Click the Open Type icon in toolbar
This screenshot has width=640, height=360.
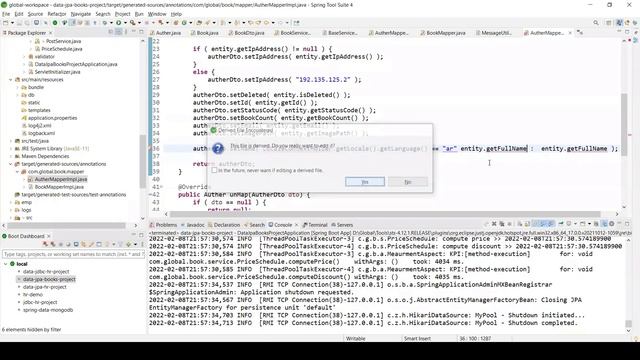(199, 23)
